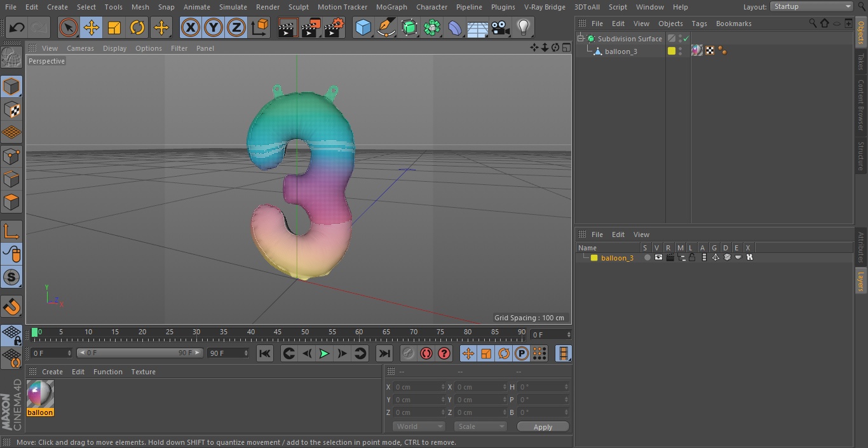Open the Attributes side tab
The height and width of the screenshot is (448, 868).
861,247
